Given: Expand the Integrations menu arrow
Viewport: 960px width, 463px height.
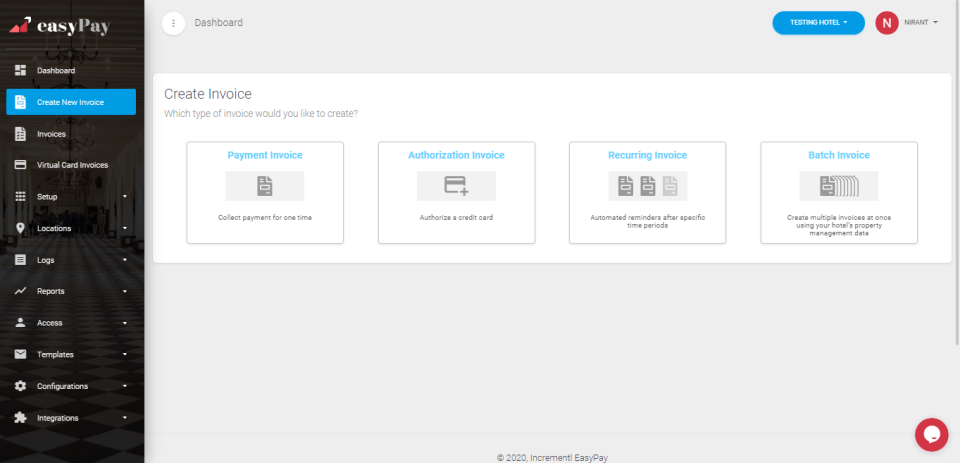Looking at the screenshot, I should [125, 418].
